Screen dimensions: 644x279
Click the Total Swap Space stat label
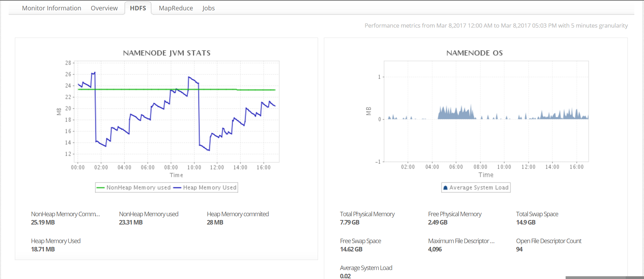pos(537,214)
